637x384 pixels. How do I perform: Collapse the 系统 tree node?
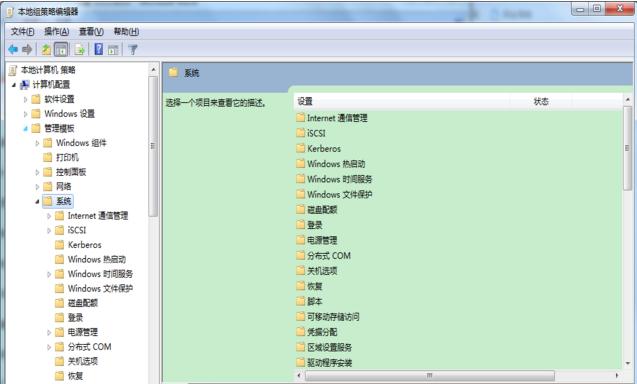[x=37, y=201]
